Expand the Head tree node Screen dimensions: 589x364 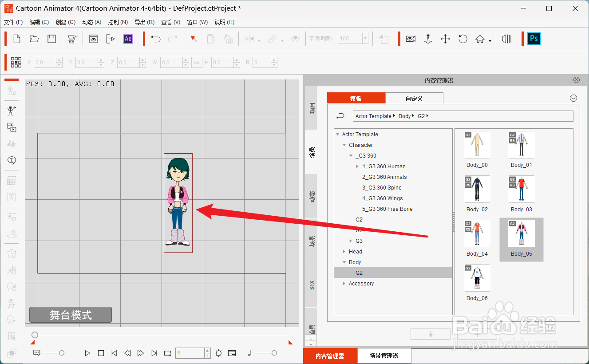pos(344,252)
